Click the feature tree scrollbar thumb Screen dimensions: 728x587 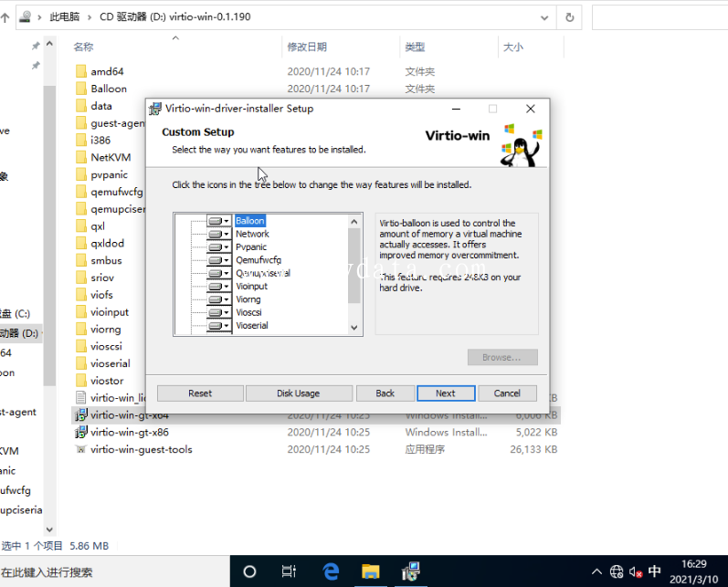[354, 266]
